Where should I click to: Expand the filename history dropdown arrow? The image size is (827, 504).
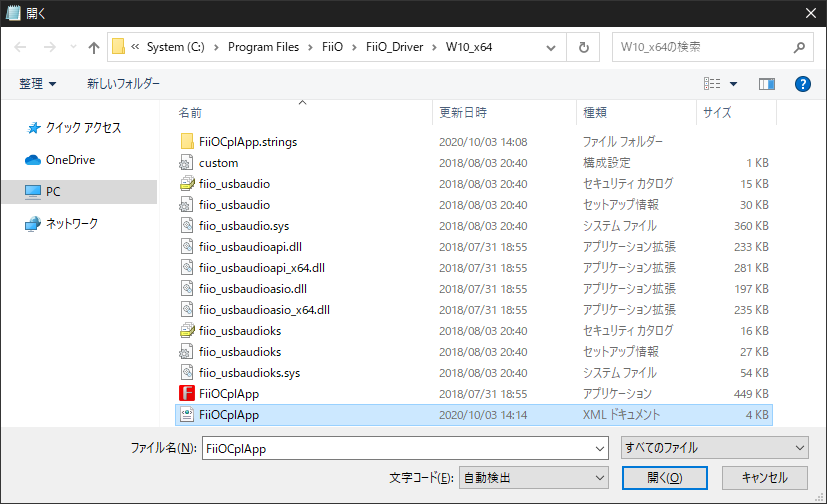point(600,449)
